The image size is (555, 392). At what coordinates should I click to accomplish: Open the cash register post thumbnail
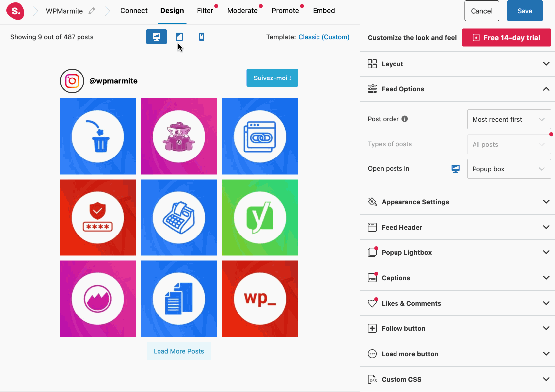point(179,218)
